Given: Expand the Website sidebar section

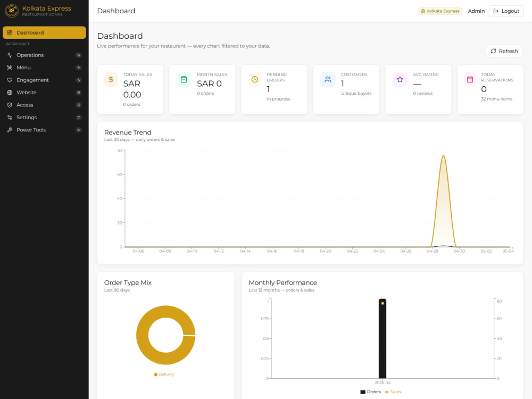Looking at the screenshot, I should pos(44,92).
